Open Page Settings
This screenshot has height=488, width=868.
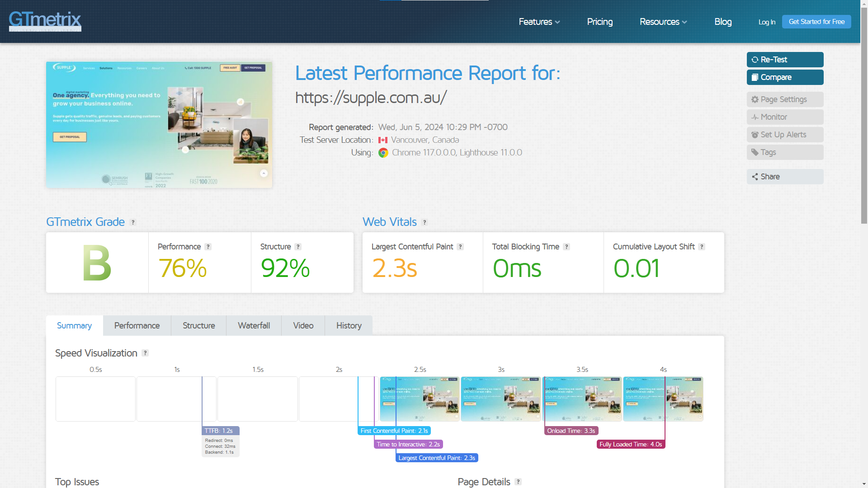pyautogui.click(x=785, y=99)
